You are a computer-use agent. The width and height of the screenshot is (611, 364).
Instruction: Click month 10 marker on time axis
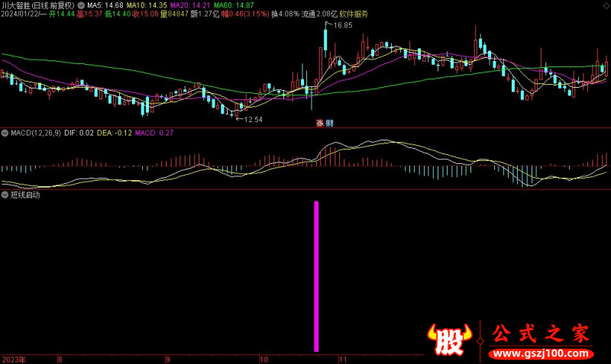pos(263,359)
